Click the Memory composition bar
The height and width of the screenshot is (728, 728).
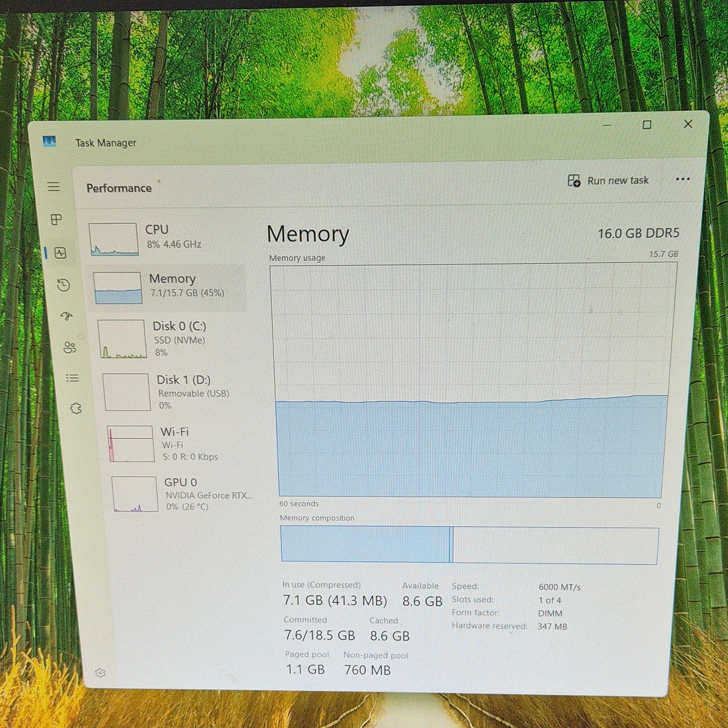470,545
